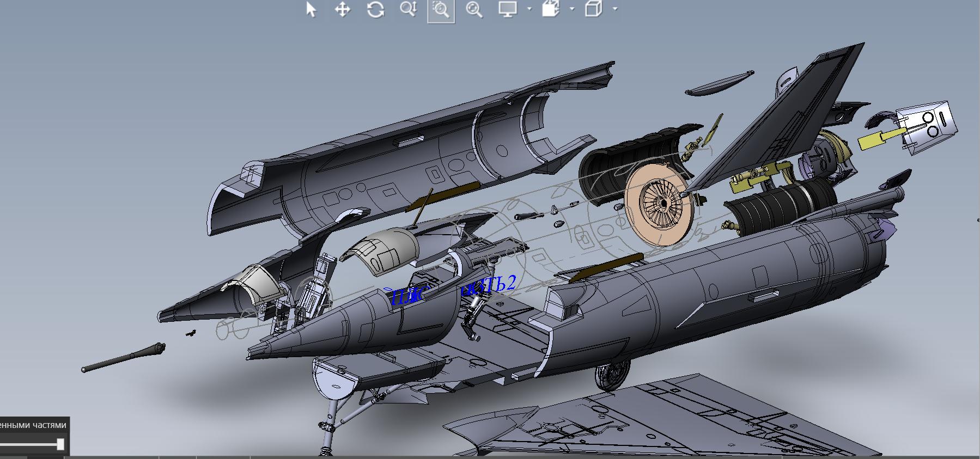Select the detached nose pitot tube
The image size is (980, 459).
coord(123,359)
